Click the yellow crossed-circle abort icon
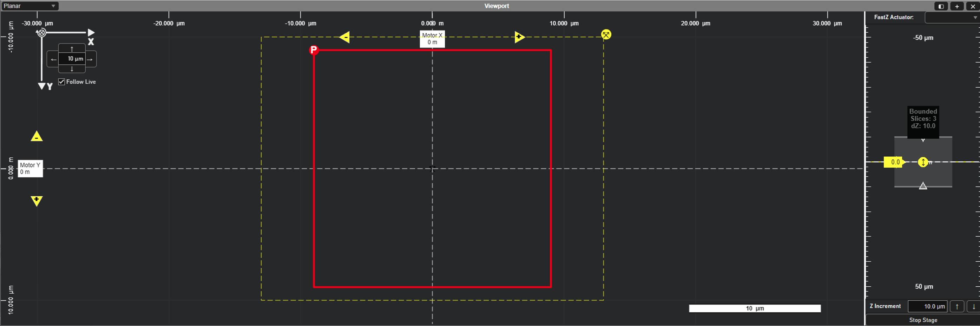Screen dimensions: 980x326 click(x=606, y=34)
